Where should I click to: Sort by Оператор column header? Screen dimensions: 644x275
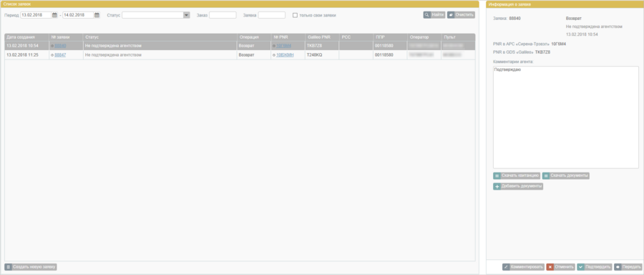pos(424,37)
